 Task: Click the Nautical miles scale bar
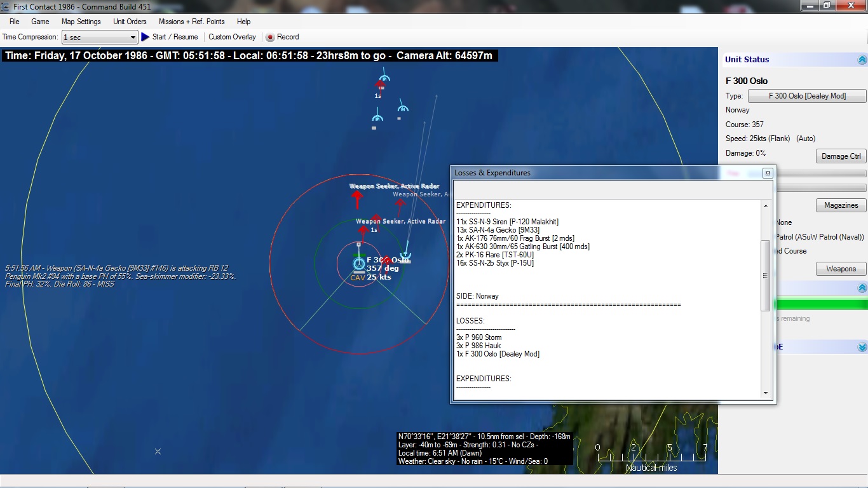click(651, 457)
